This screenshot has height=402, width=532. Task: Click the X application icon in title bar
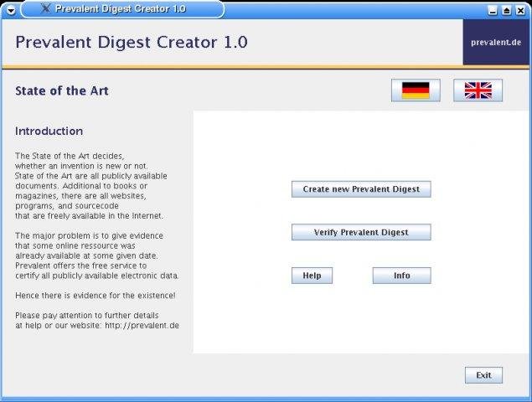point(45,8)
